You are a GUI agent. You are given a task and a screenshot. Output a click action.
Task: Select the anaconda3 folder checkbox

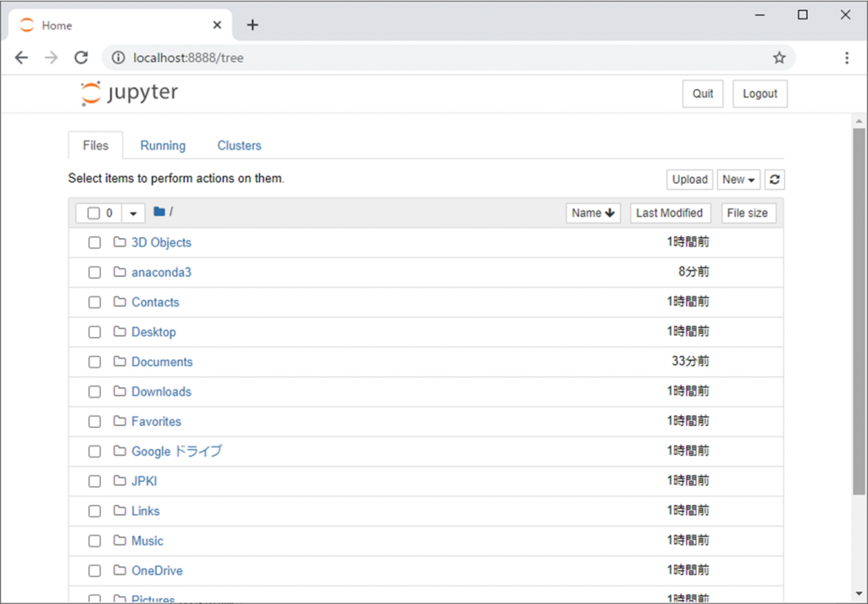click(95, 273)
